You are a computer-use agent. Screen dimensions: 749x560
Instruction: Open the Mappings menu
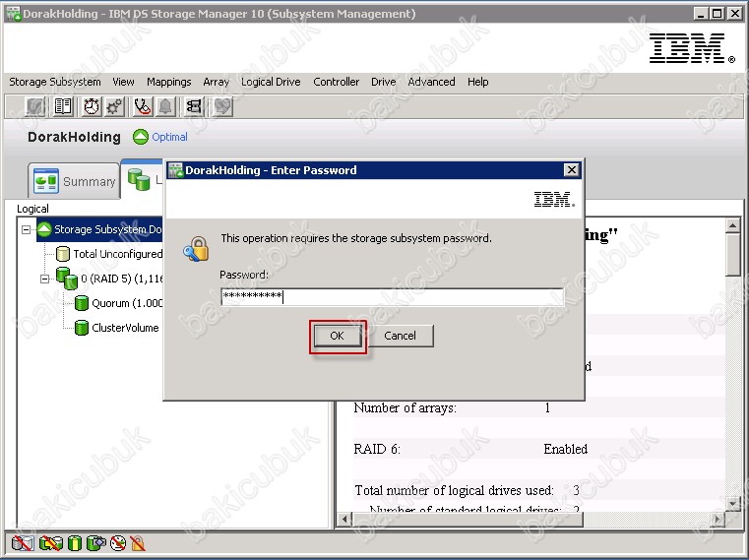coord(168,82)
